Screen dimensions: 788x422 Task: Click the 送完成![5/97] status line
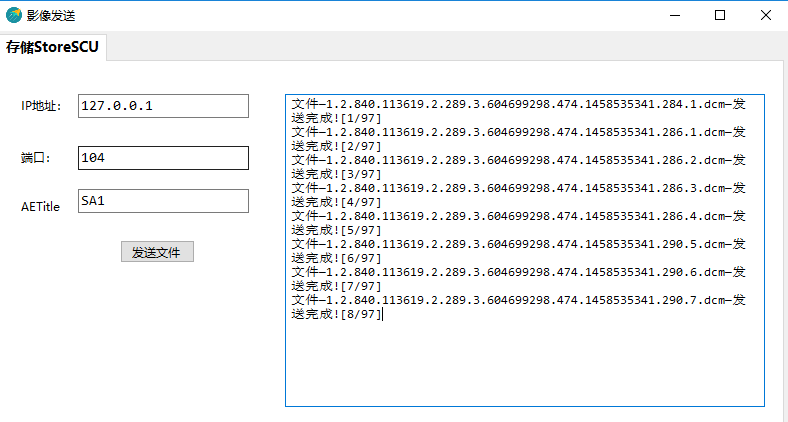337,230
